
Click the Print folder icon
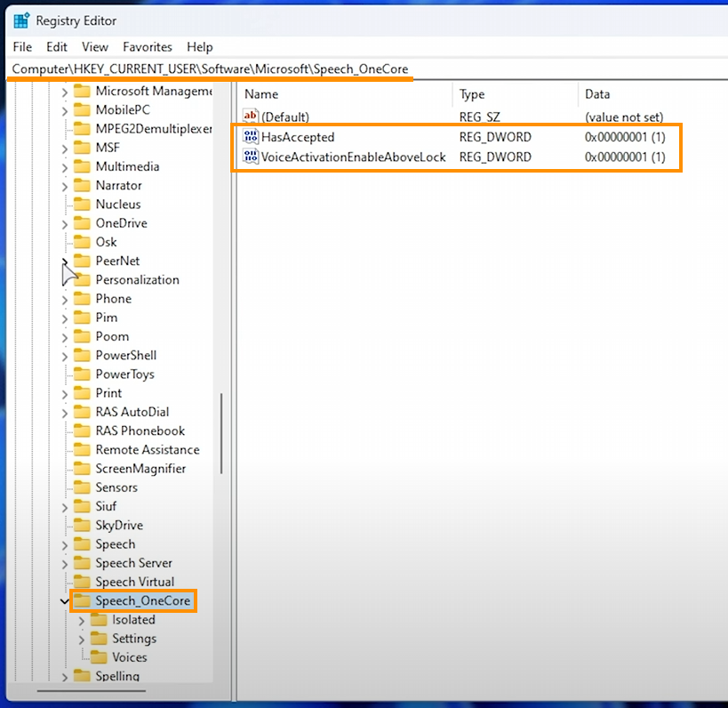tap(82, 392)
